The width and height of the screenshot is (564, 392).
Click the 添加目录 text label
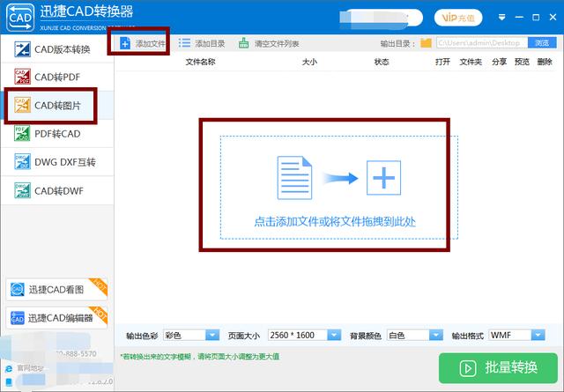[x=210, y=43]
